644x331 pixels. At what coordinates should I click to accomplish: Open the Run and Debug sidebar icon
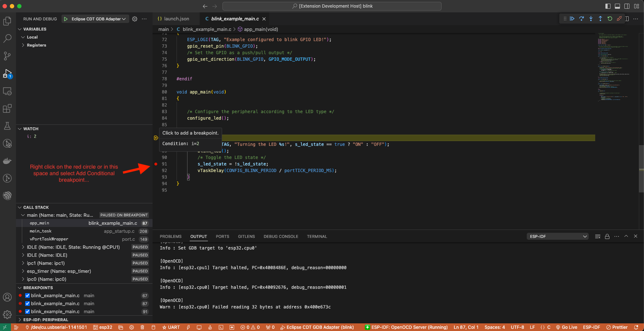coord(7,73)
